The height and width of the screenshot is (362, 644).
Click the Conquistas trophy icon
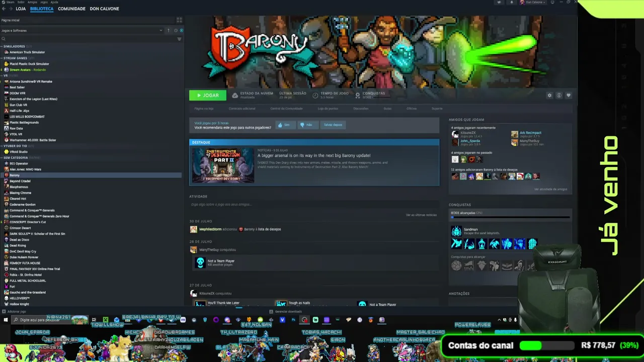pyautogui.click(x=358, y=95)
